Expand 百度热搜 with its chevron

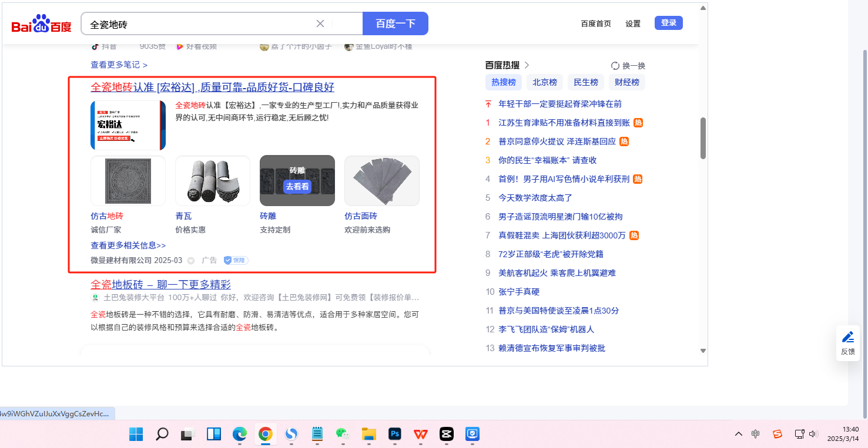(x=527, y=65)
